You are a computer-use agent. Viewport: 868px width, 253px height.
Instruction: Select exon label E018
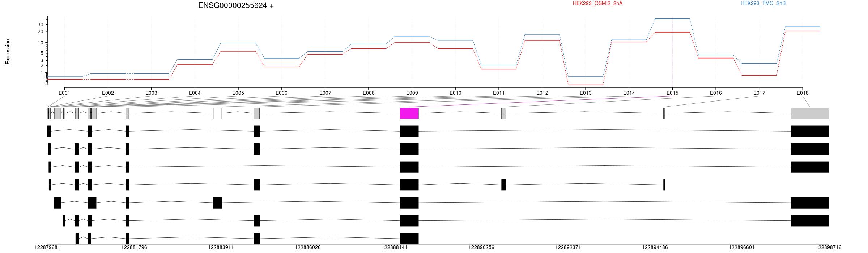(803, 93)
